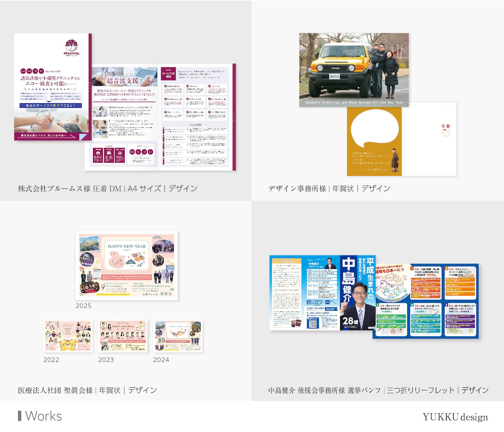The image size is (504, 432).
Task: Open the 2023 New Year card thumbnail
Action: 123,336
